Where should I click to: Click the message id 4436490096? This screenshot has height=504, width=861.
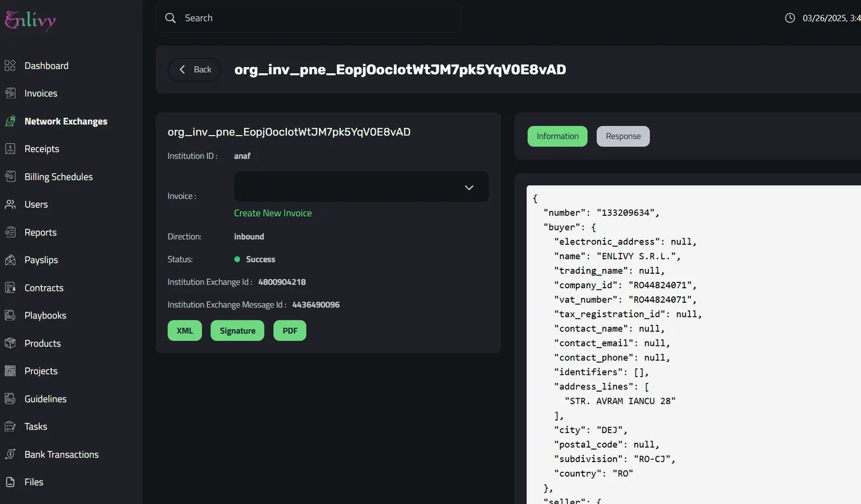tap(316, 304)
